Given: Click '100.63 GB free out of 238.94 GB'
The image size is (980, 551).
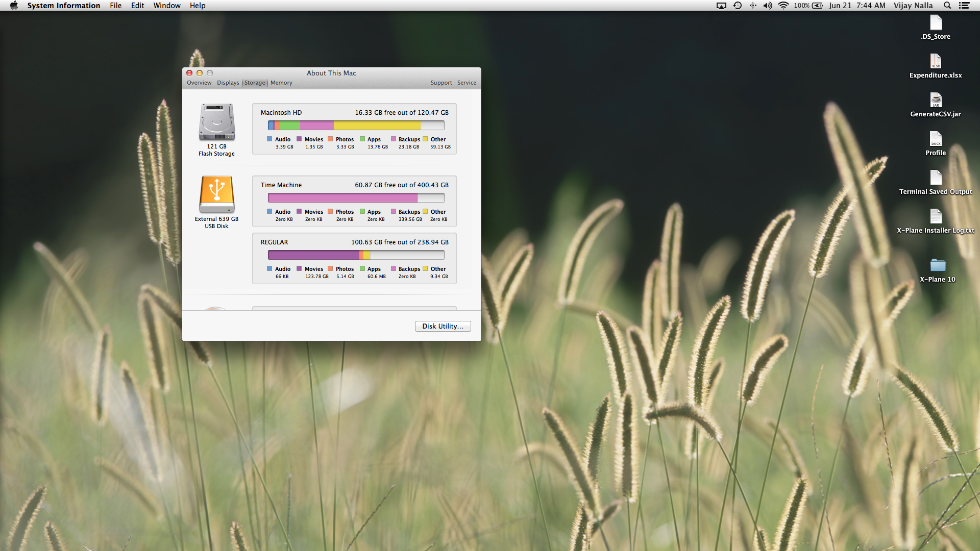Looking at the screenshot, I should coord(400,242).
